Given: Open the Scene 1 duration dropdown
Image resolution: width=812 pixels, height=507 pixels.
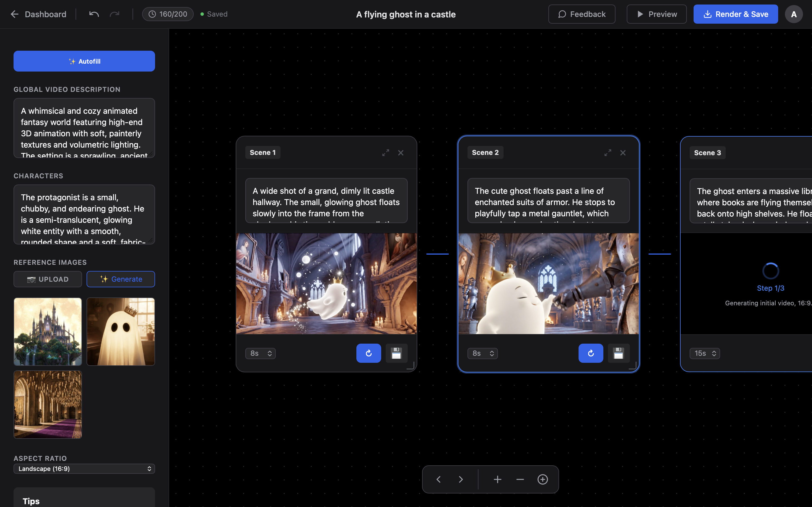Looking at the screenshot, I should (x=261, y=353).
